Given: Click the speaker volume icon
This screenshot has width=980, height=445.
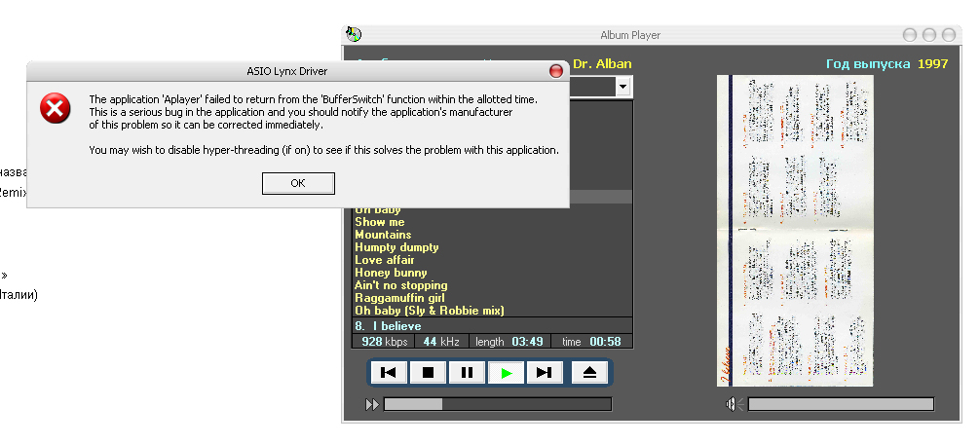Looking at the screenshot, I should coord(734,405).
